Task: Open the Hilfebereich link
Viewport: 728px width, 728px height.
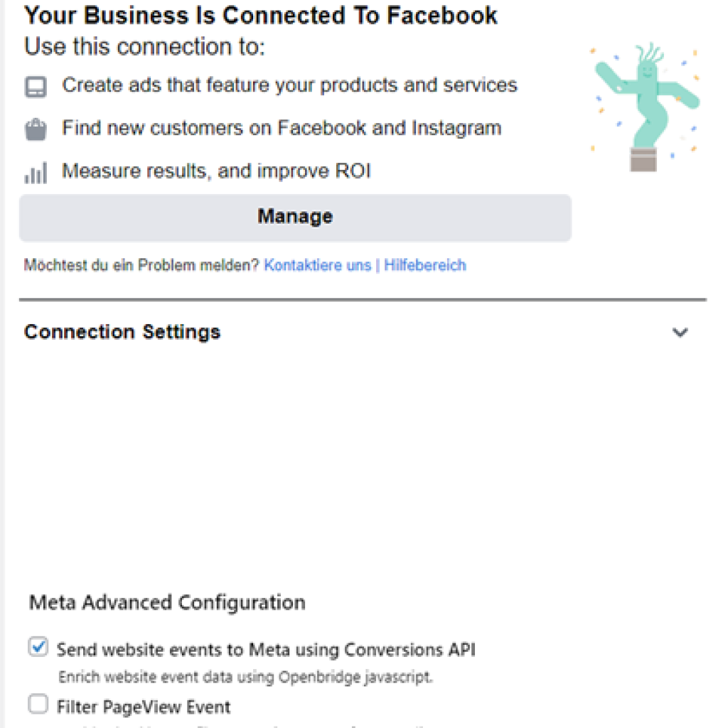Action: pyautogui.click(x=425, y=265)
